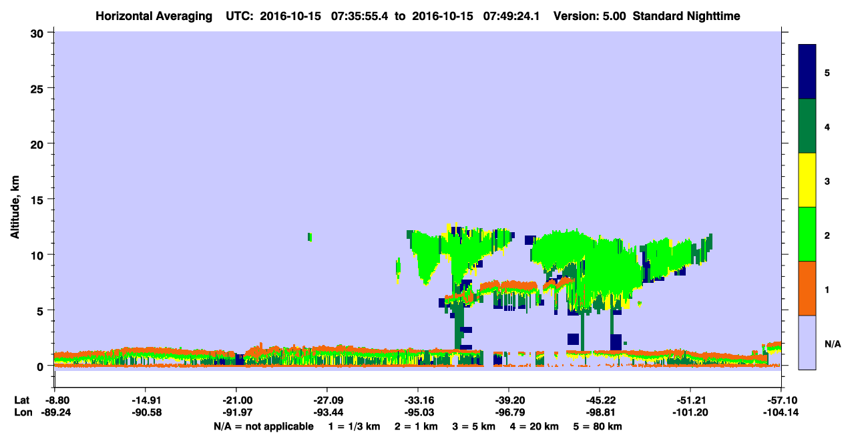The height and width of the screenshot is (445, 868).
Task: Click the longitude value '-95.03'
Action: pos(418,412)
